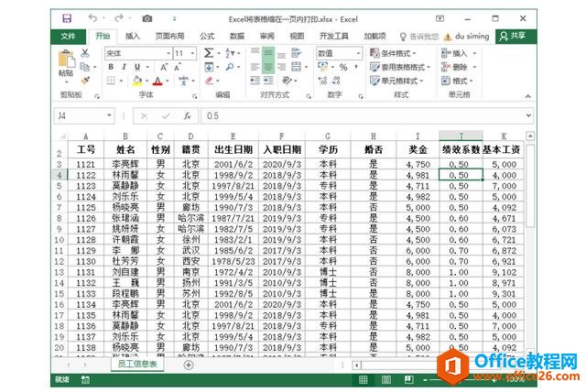Merge and center the selected cells

pos(297,67)
